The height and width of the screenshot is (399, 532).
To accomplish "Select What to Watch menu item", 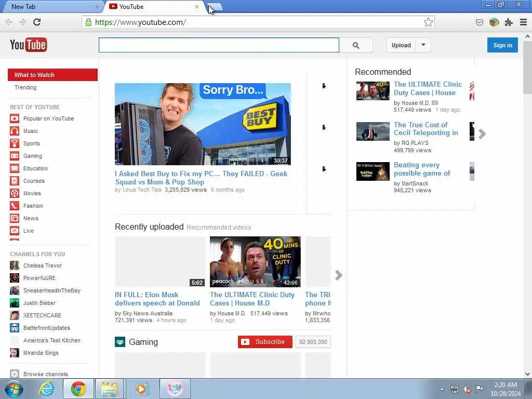I will pyautogui.click(x=52, y=75).
